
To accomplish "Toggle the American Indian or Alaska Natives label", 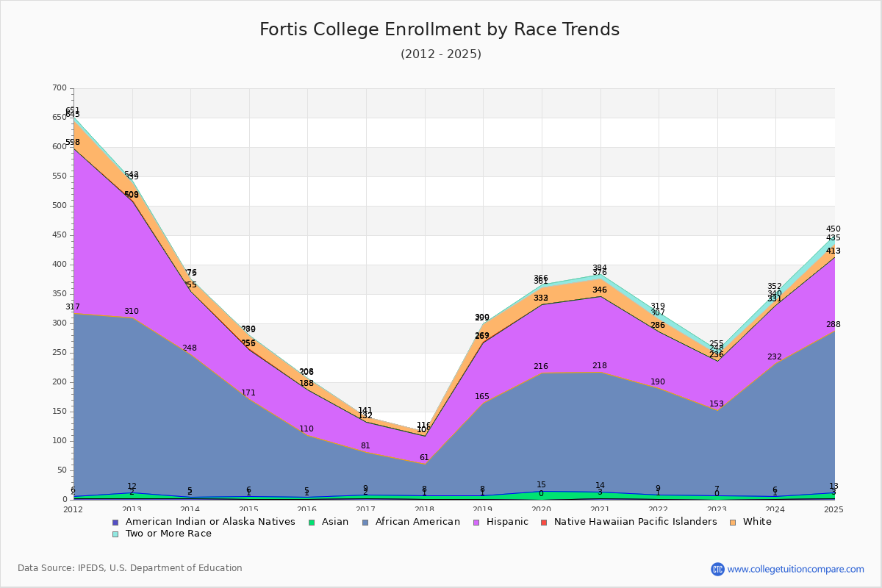I will pos(210,522).
